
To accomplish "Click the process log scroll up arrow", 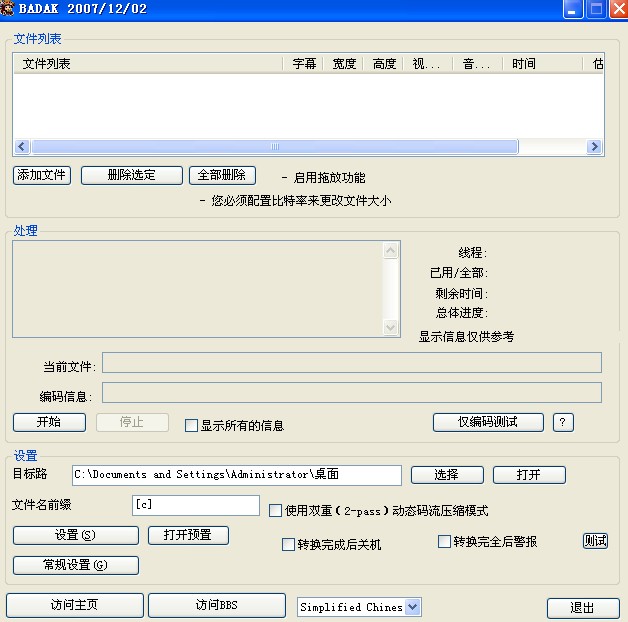I will 390,251.
